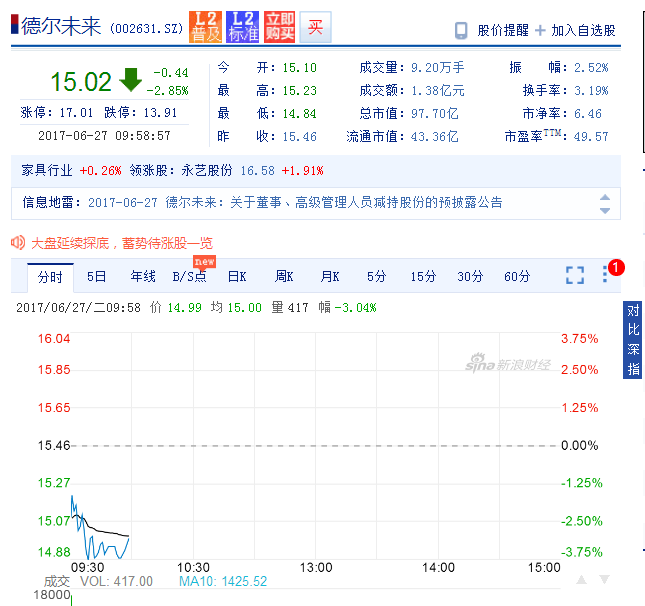645x606 pixels.
Task: Click the 13:00 time axis label
Action: [x=316, y=568]
